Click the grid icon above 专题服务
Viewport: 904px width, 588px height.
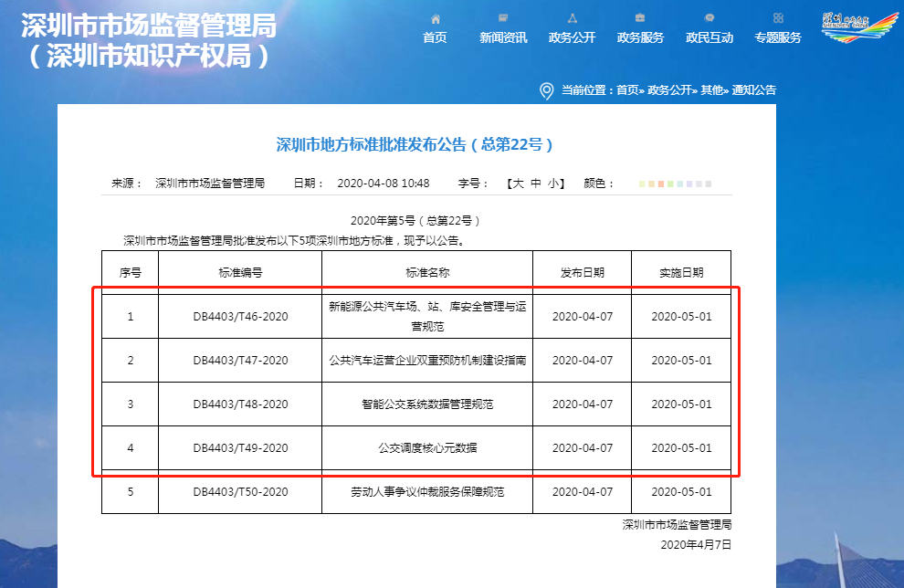[x=778, y=18]
